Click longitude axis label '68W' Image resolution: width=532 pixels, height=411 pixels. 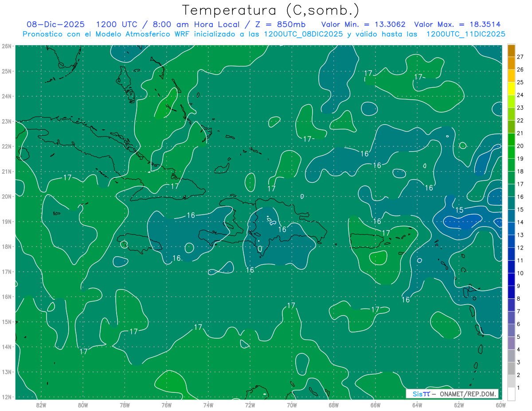(334, 404)
